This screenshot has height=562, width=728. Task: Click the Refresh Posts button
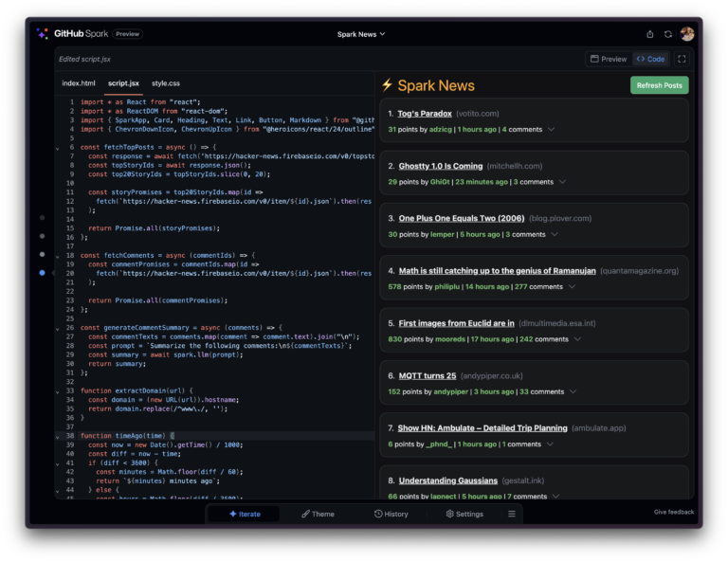coord(659,85)
